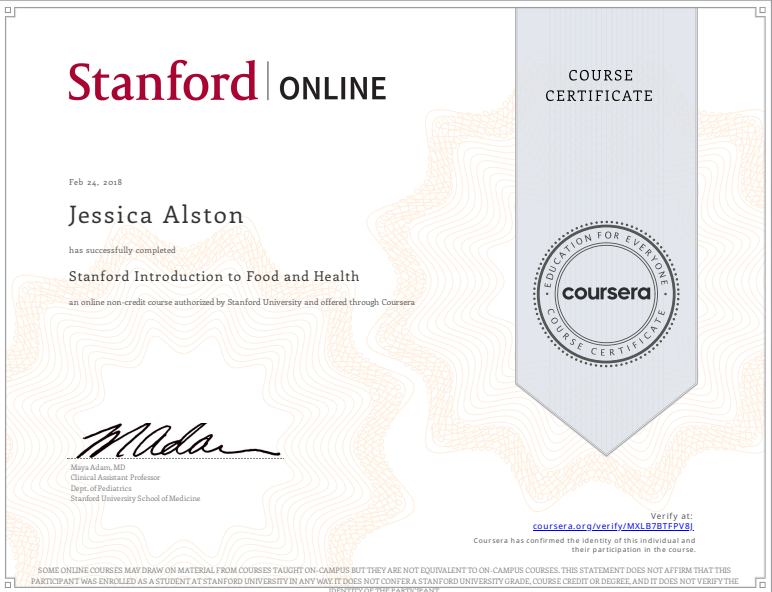The image size is (772, 592).
Task: Click the disclaimer starting 'SOME ONLINE COURSES'
Action: coord(385,580)
